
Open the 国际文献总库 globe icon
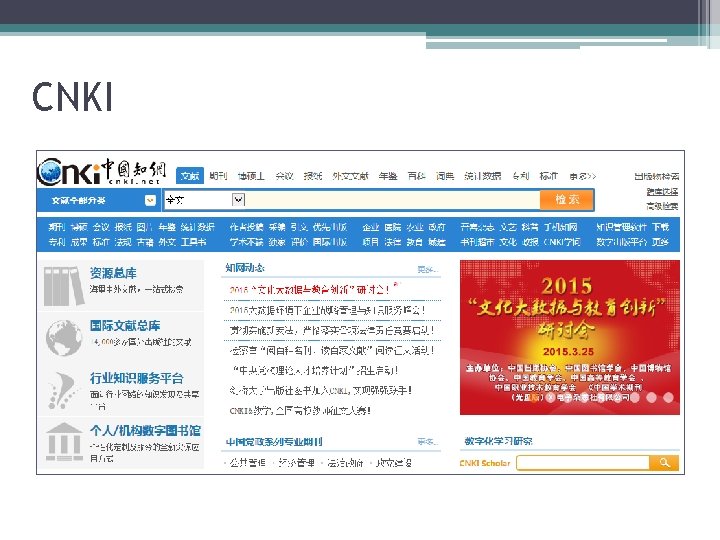(x=64, y=338)
